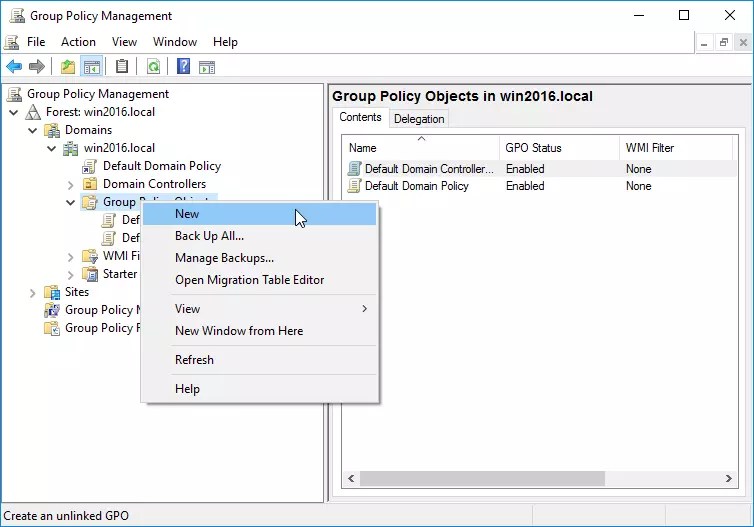Open the Help menu in menu bar
Viewport: 754px width, 527px height.
[x=226, y=42]
